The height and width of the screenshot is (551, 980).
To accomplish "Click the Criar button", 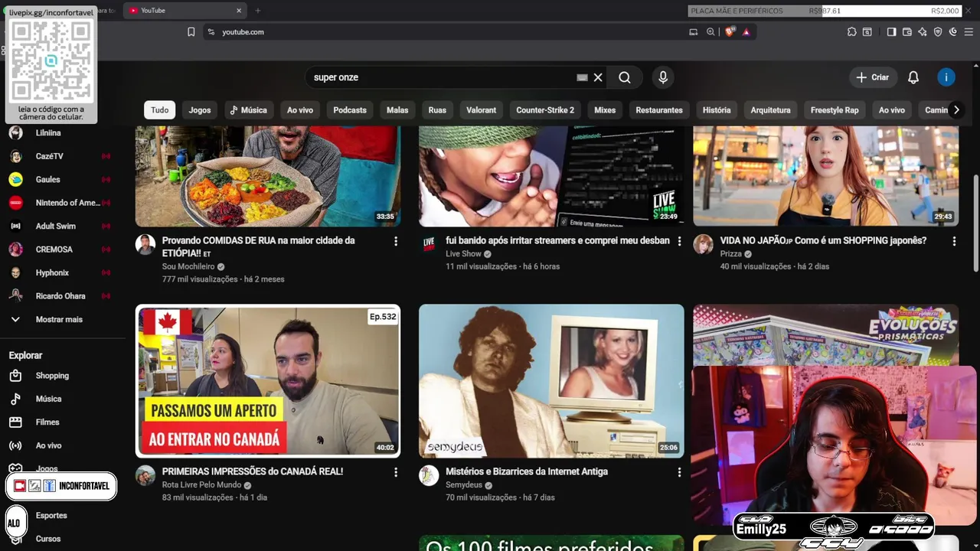I will (873, 77).
